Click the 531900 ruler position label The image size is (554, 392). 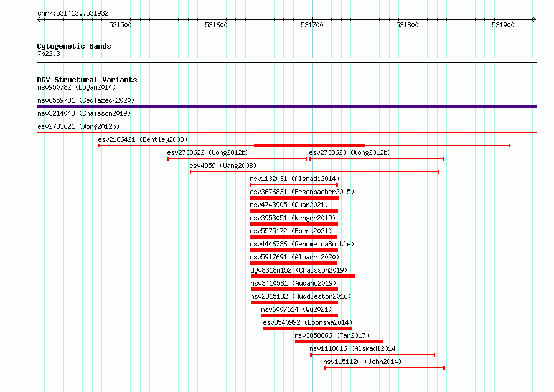503,25
